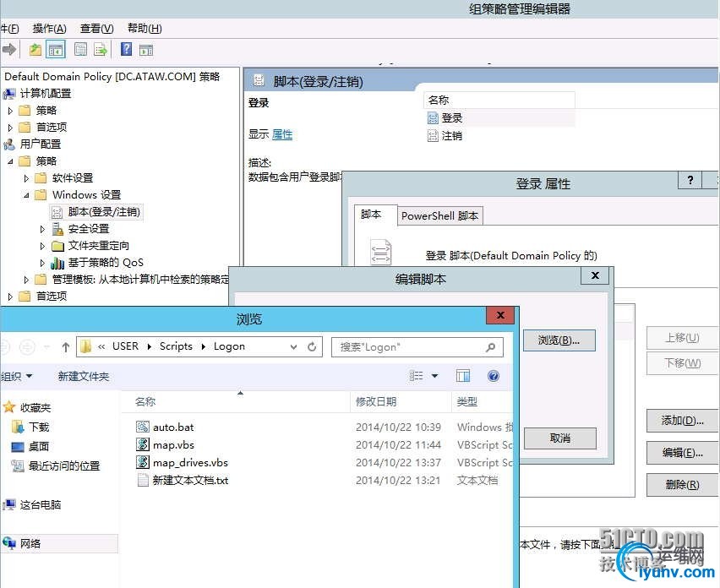The width and height of the screenshot is (720, 588).
Task: Click the 添加(D)... button
Action: pyautogui.click(x=682, y=421)
